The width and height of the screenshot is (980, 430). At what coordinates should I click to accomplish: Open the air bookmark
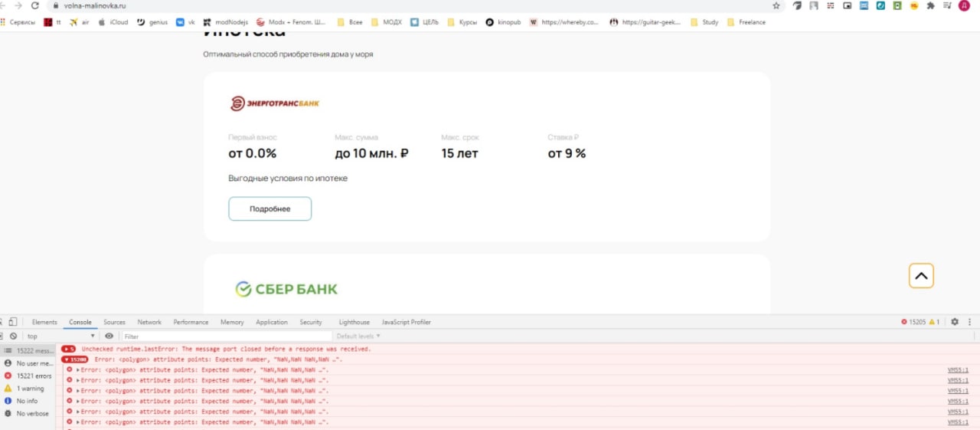click(x=80, y=22)
